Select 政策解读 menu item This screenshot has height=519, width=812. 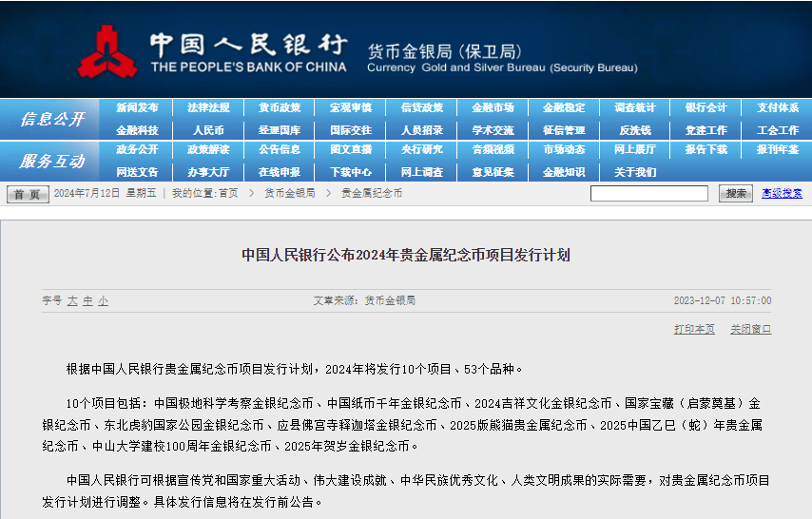click(208, 149)
